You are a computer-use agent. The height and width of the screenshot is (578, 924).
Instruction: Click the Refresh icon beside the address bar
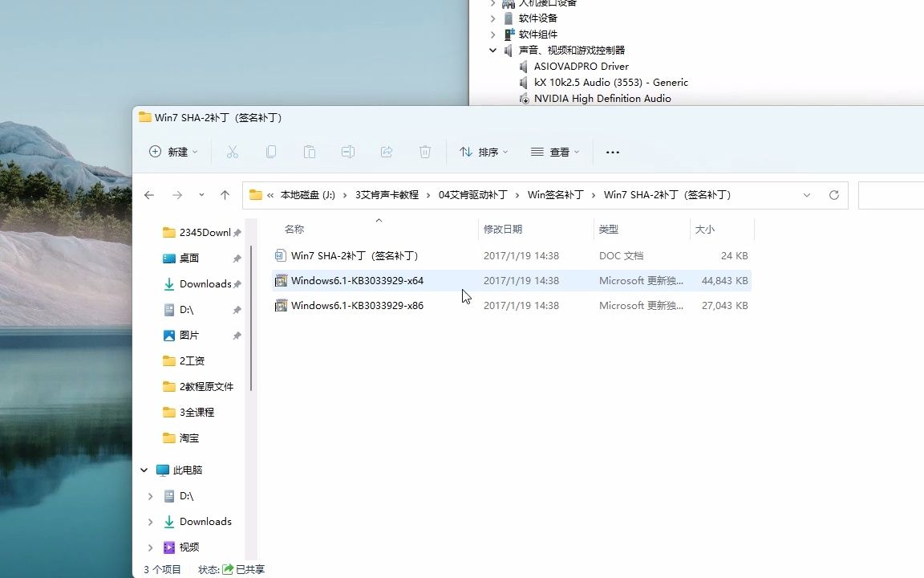click(833, 194)
